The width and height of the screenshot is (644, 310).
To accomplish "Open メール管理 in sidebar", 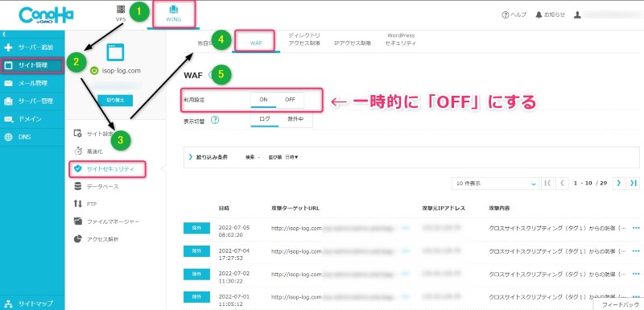I will pyautogui.click(x=32, y=83).
